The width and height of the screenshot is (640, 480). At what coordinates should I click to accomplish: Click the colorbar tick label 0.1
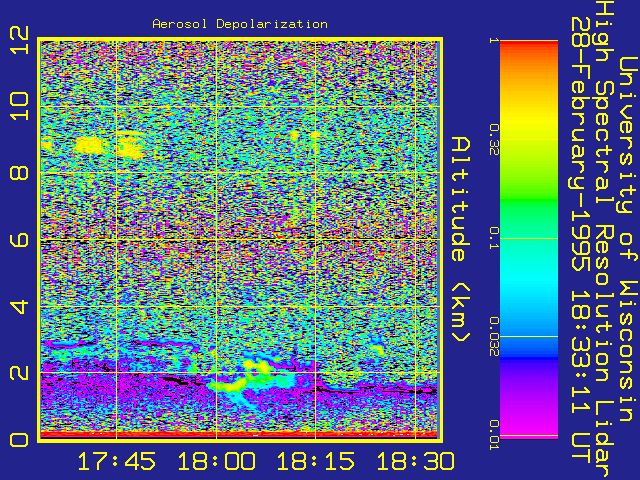coord(494,238)
